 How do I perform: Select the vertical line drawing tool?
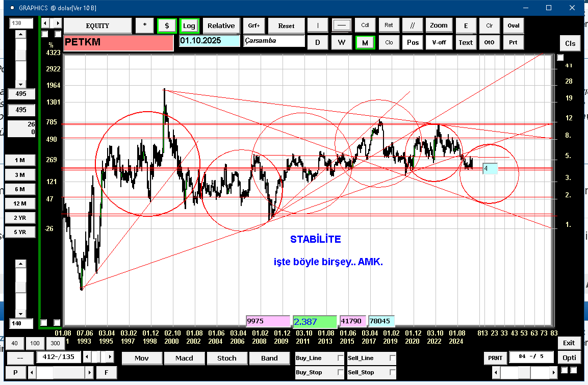[318, 25]
